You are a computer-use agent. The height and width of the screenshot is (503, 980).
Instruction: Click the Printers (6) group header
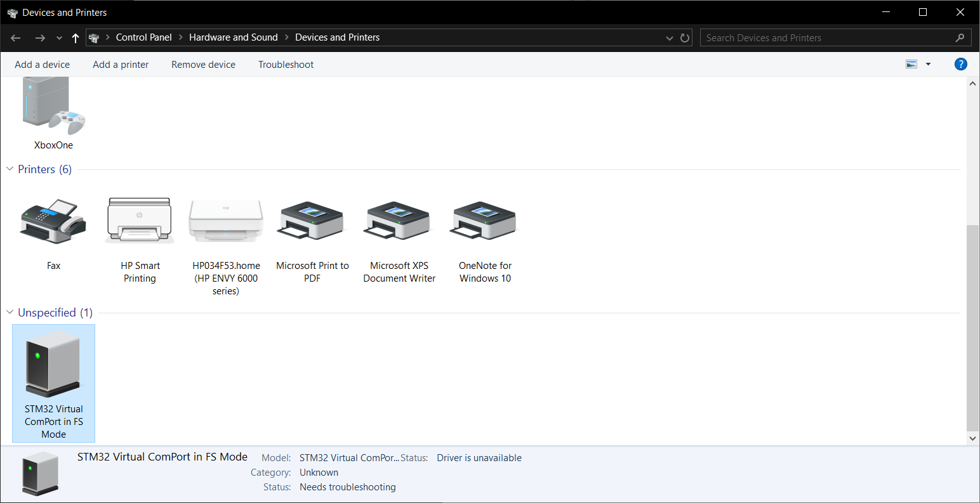[x=44, y=169]
